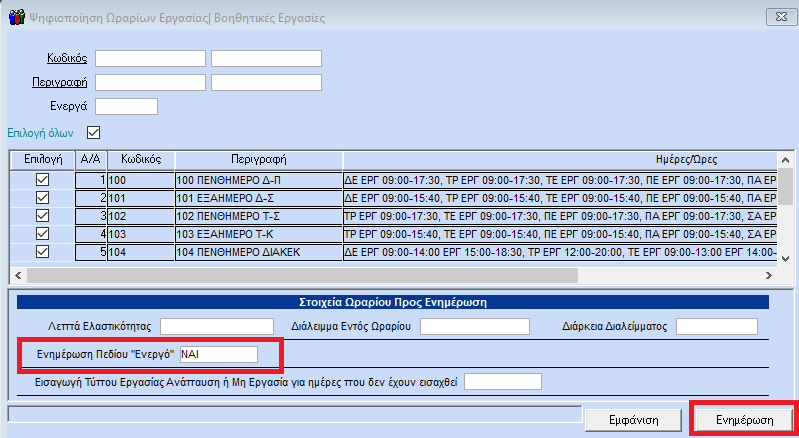Click the Ενεργά input field

tap(126, 106)
